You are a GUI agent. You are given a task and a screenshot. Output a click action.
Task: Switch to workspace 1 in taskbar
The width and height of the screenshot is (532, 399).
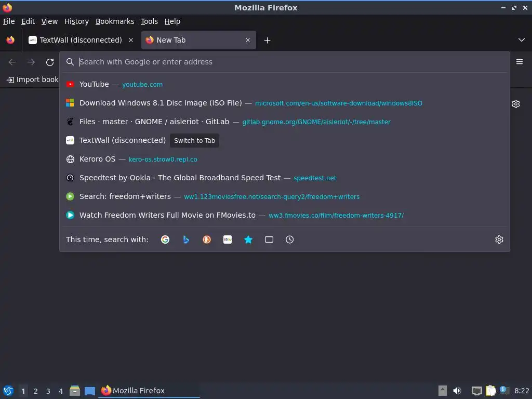tap(23, 391)
